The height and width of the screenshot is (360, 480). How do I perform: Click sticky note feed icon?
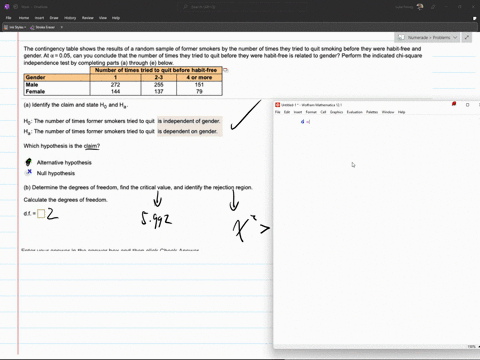coord(475,18)
